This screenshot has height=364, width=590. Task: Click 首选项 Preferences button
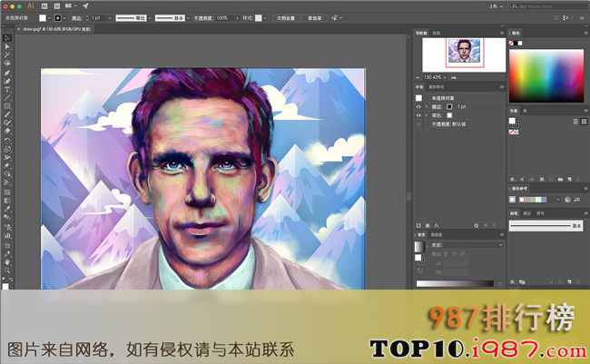point(315,18)
